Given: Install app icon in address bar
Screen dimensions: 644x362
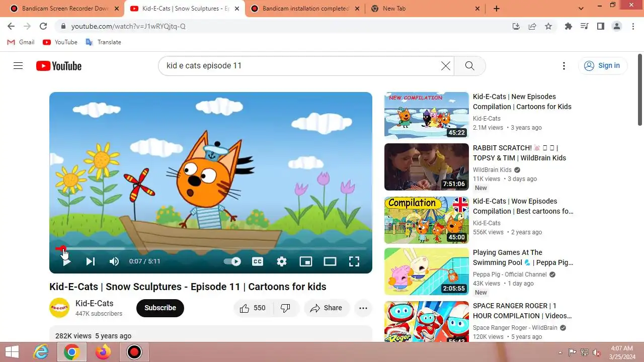Looking at the screenshot, I should (516, 26).
